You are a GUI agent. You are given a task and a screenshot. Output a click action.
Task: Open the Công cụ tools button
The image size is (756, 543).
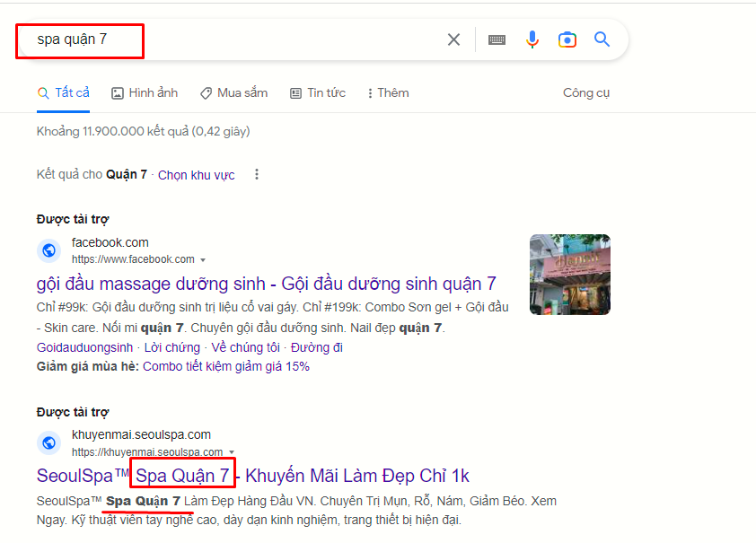[586, 93]
